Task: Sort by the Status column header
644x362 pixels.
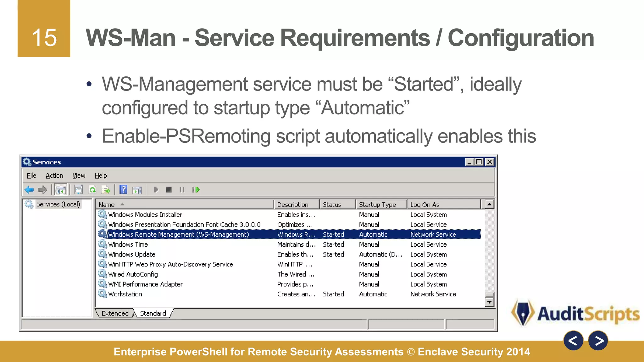Action: 338,204
